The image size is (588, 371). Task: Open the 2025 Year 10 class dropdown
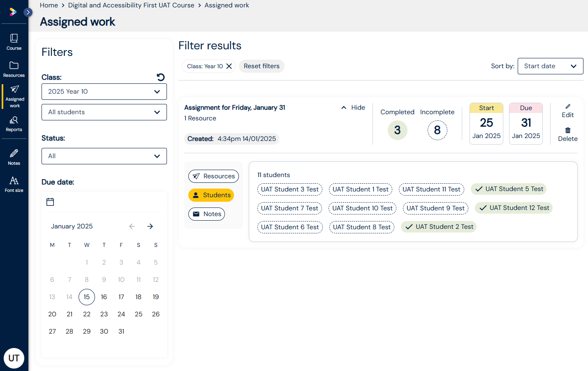tap(104, 92)
